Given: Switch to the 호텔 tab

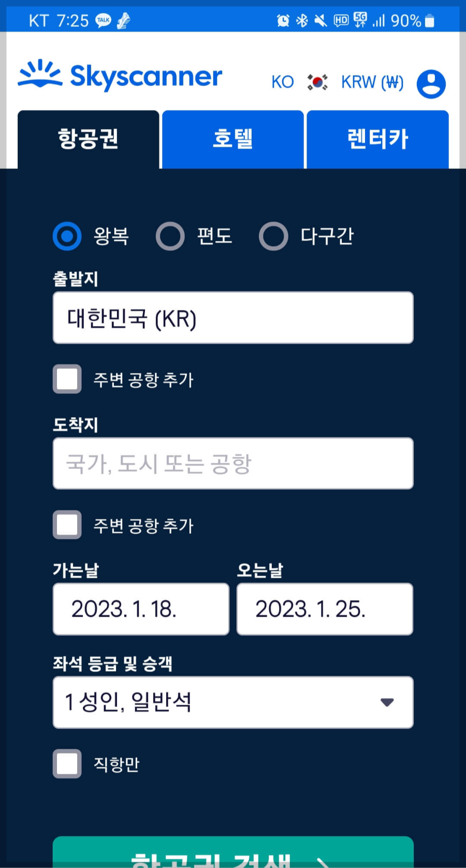Looking at the screenshot, I should coord(232,139).
